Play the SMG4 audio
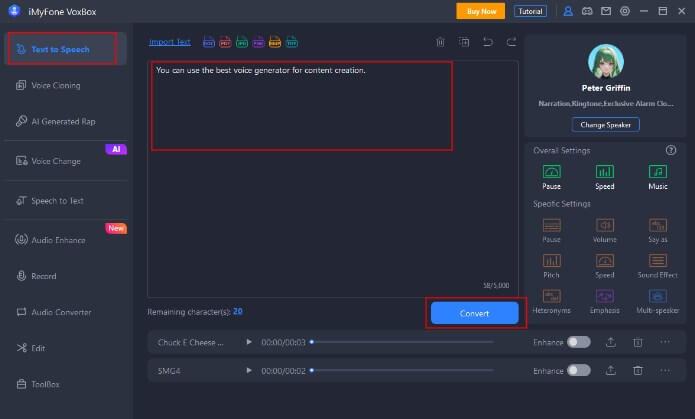The width and height of the screenshot is (695, 419). coord(249,370)
